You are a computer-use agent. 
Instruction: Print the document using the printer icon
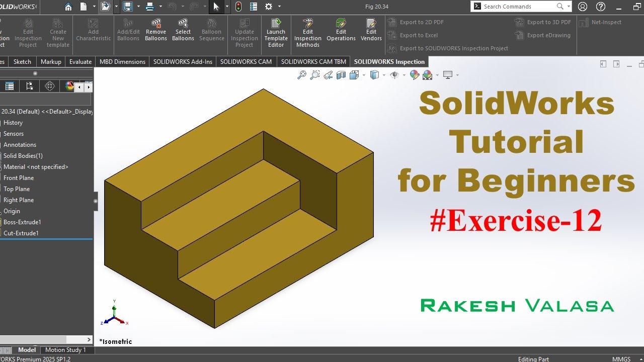pyautogui.click(x=150, y=7)
